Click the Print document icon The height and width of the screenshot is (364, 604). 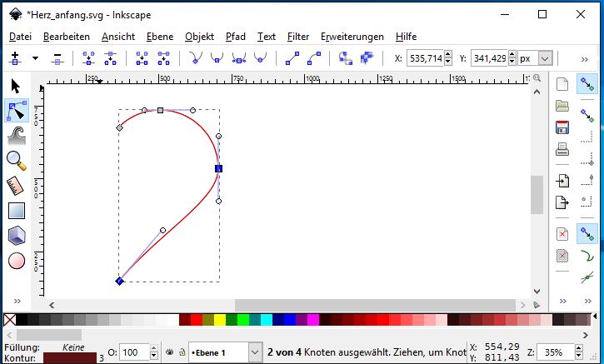[x=562, y=149]
